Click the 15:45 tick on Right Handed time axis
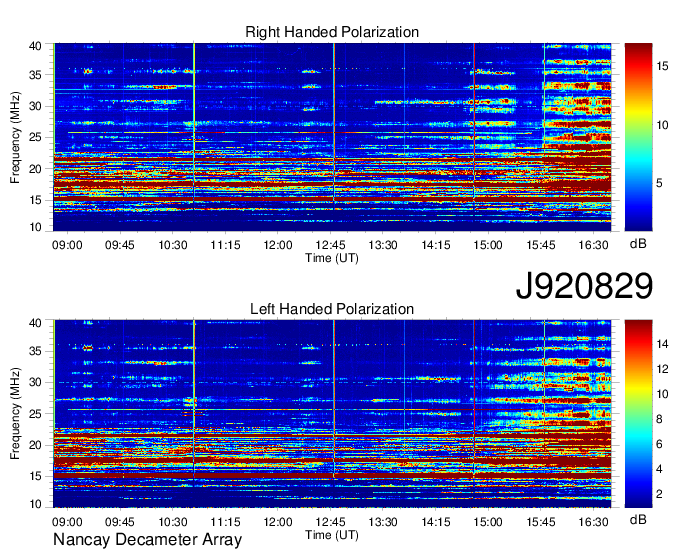This screenshot has width=680, height=552. (x=541, y=245)
